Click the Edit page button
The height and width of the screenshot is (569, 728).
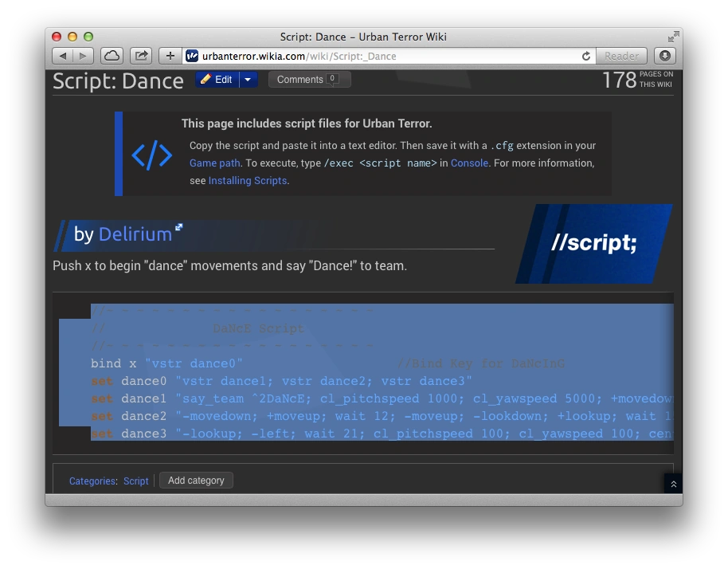pyautogui.click(x=217, y=80)
